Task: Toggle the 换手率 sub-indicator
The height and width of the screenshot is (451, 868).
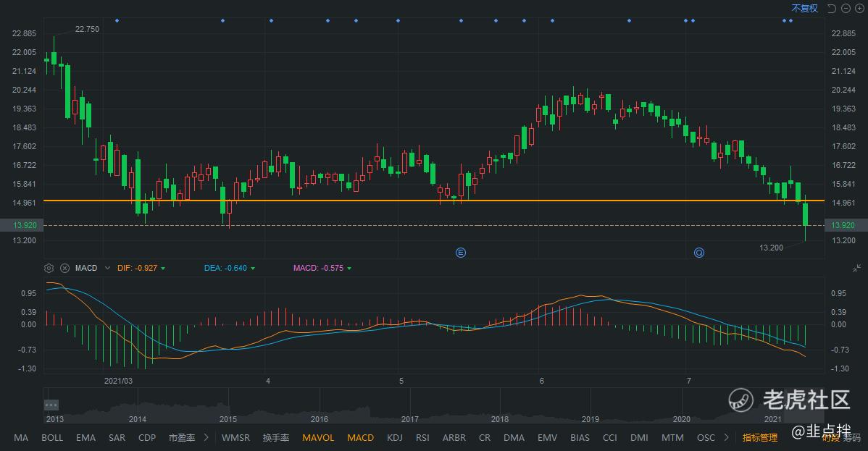Action: click(275, 438)
